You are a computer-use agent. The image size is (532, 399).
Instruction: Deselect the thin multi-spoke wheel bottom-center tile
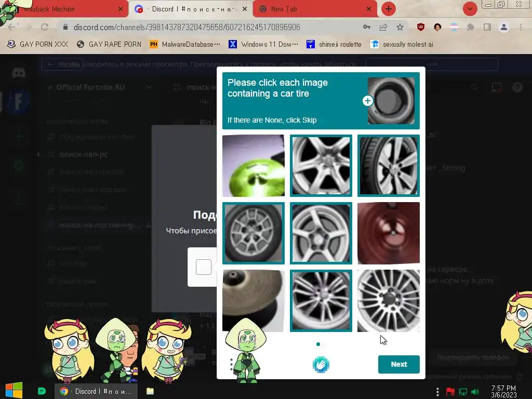(x=321, y=301)
